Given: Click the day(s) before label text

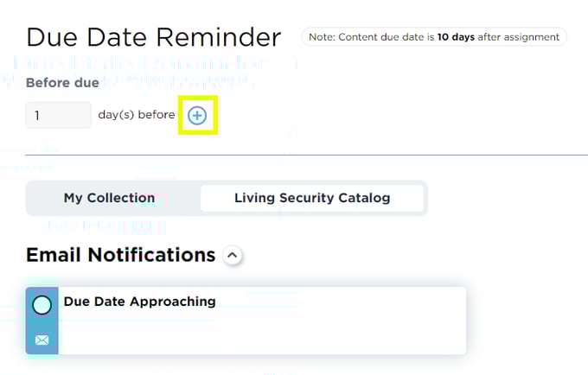Looking at the screenshot, I should pyautogui.click(x=137, y=115).
